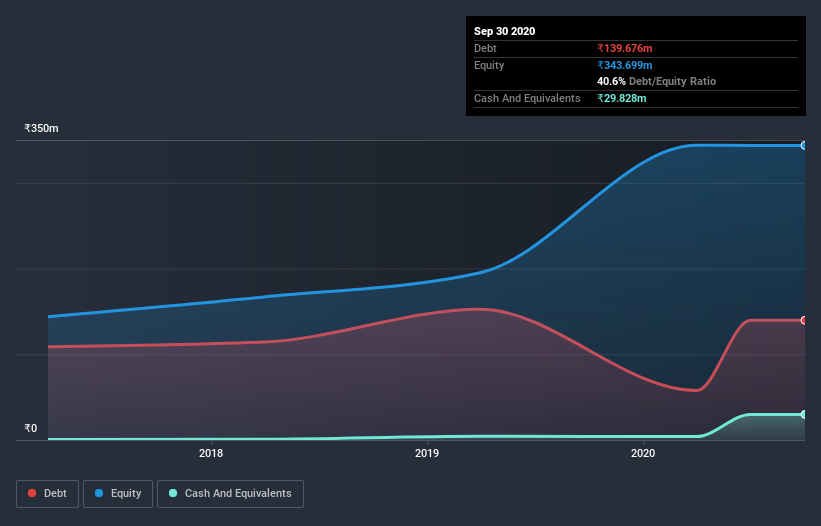Screen dimensions: 821x526
Task: Click the Sep 30 2020 tooltip date
Action: pos(505,31)
